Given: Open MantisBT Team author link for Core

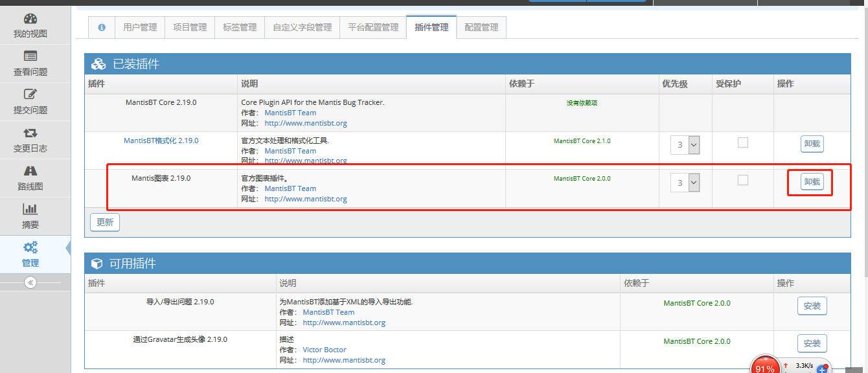Looking at the screenshot, I should (x=290, y=113).
